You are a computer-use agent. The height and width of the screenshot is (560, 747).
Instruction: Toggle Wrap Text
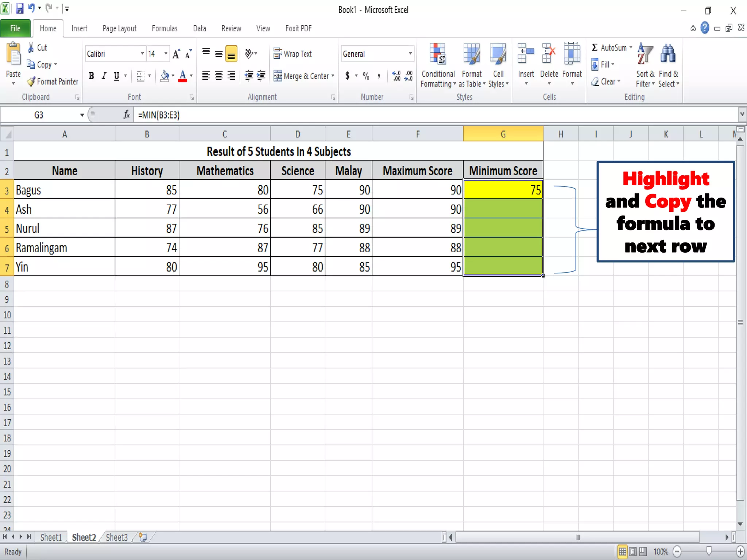click(293, 54)
